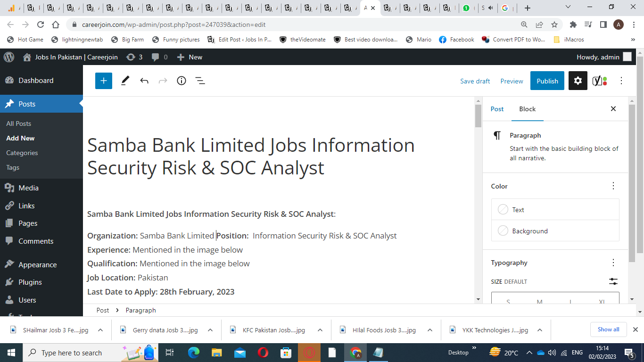Open the List View outline icon
The height and width of the screenshot is (362, 644).
(200, 81)
